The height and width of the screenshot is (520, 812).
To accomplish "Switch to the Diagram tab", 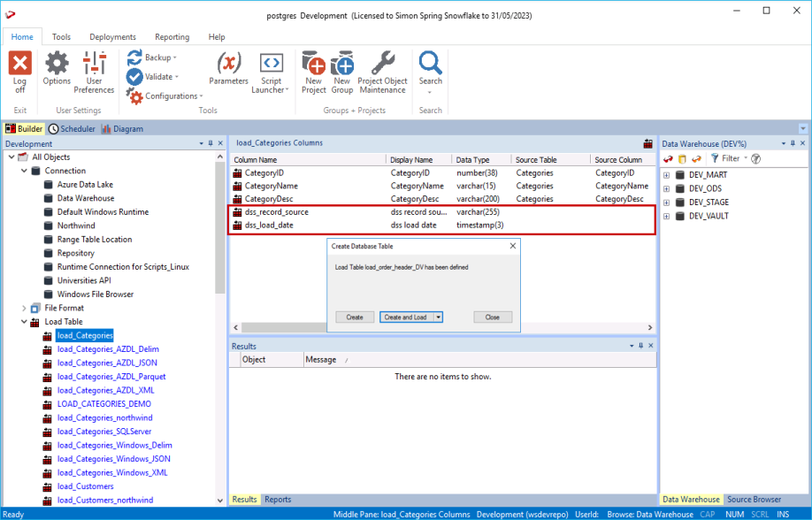I will coord(122,129).
